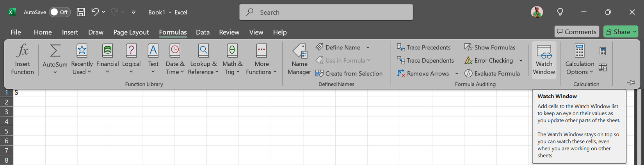Viewport: 644px width, 165px height.
Task: Expand the Define Name dropdown arrow
Action: [368, 47]
